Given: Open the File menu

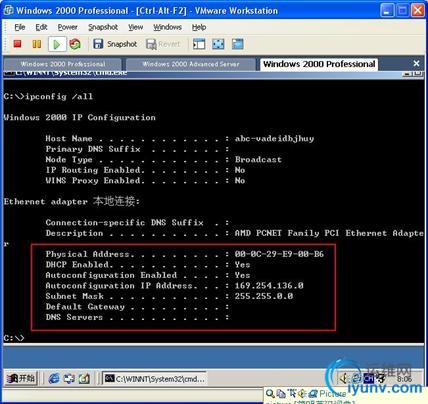Looking at the screenshot, I should 20,27.
